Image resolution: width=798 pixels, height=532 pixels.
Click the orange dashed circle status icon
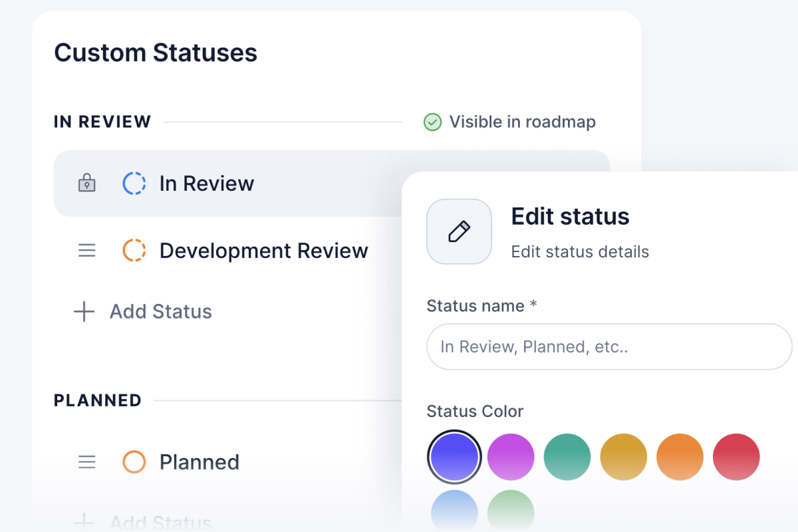pos(134,251)
